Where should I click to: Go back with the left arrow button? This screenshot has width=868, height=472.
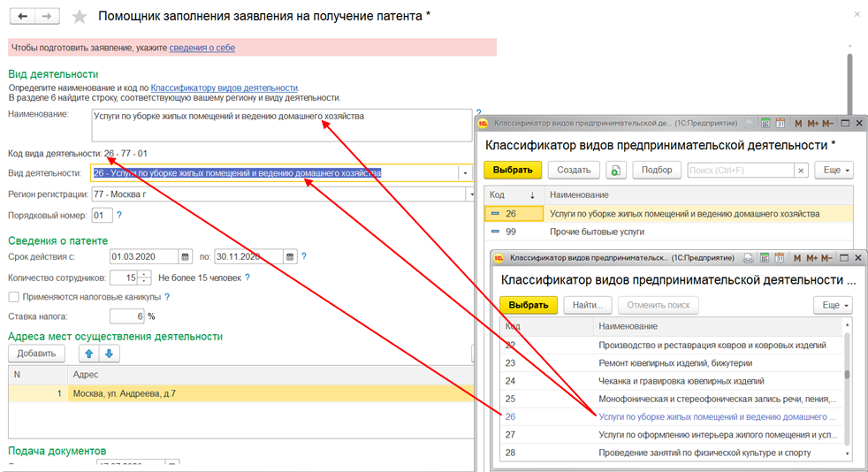(23, 16)
